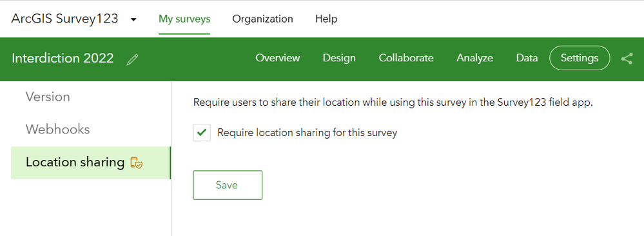This screenshot has height=236, width=644.
Task: Click the Interdiction 2022 survey title
Action: 63,59
